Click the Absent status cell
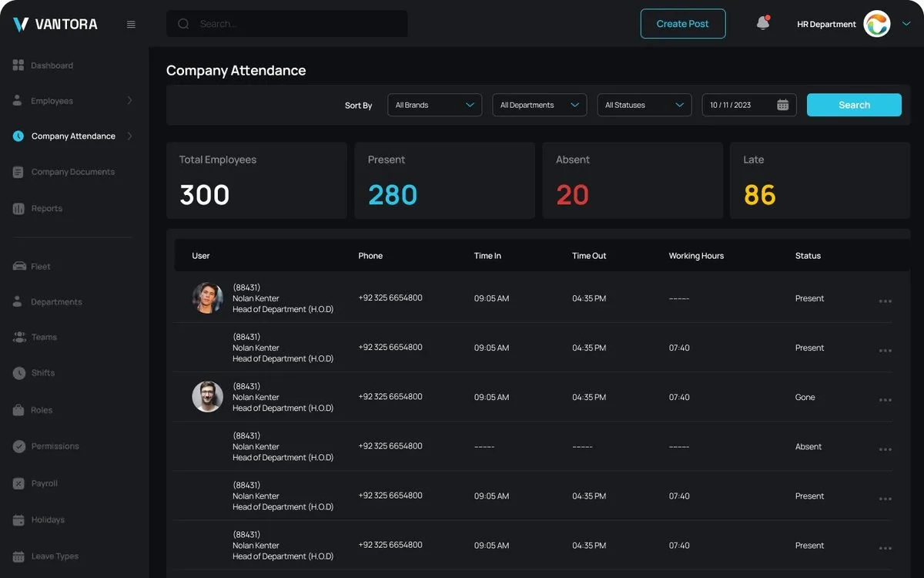Viewport: 924px width, 578px height. [808, 446]
